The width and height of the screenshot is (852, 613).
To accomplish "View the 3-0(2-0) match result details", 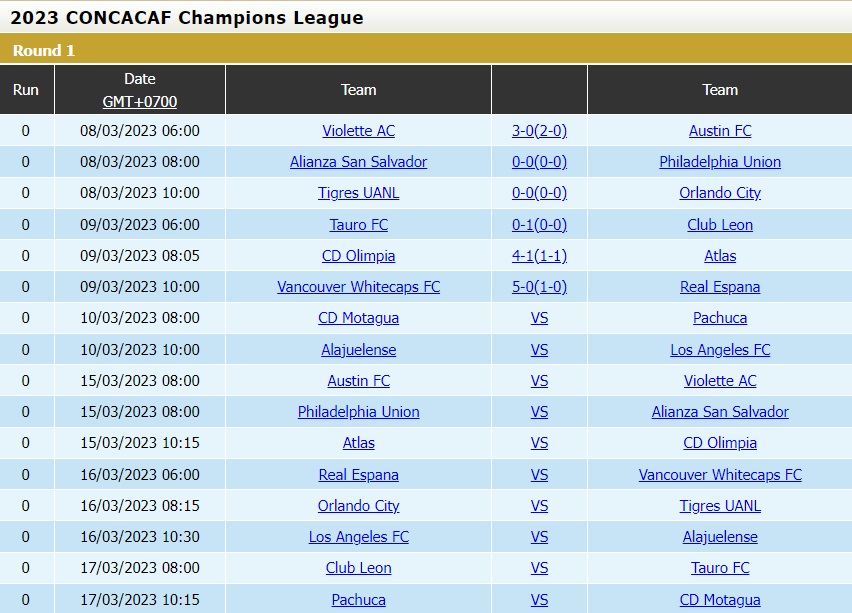I will (538, 131).
